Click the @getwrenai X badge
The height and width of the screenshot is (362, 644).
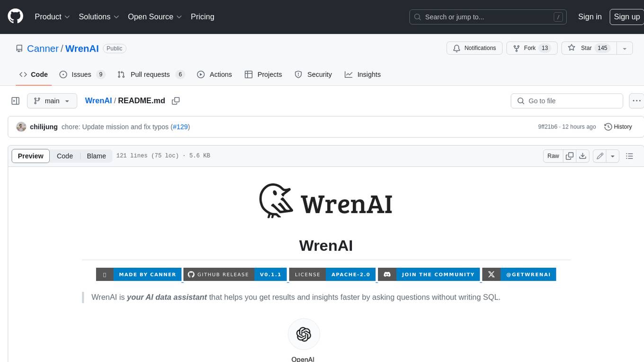tap(519, 274)
